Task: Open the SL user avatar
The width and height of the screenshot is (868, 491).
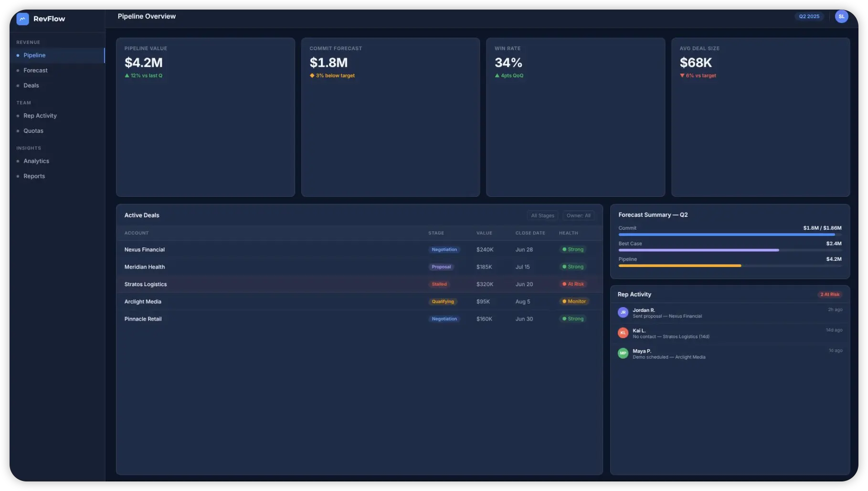Action: pyautogui.click(x=841, y=16)
